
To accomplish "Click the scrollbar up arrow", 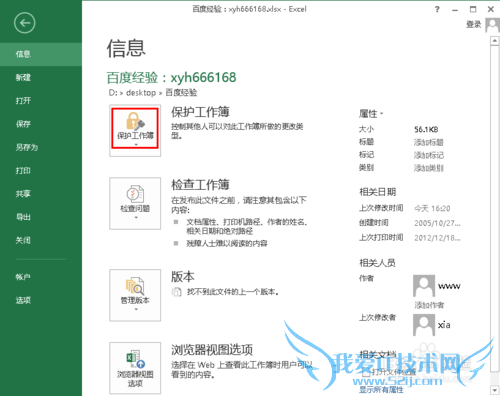I will coord(494,41).
